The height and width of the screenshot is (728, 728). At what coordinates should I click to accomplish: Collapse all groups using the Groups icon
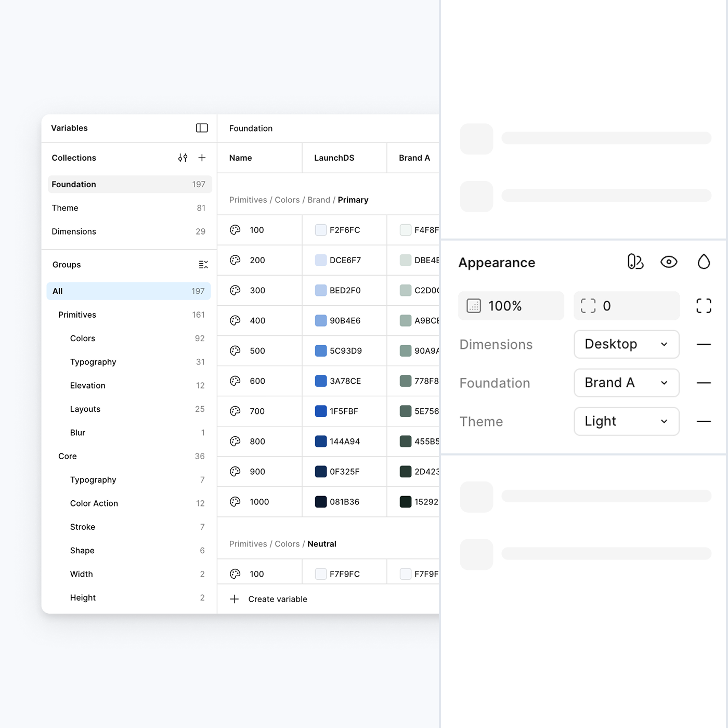click(x=203, y=265)
